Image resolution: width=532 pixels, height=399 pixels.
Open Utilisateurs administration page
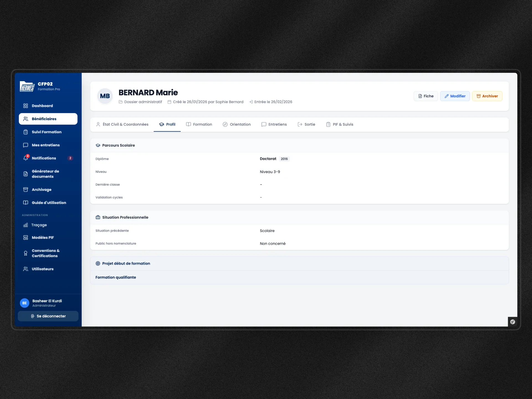coord(48,269)
